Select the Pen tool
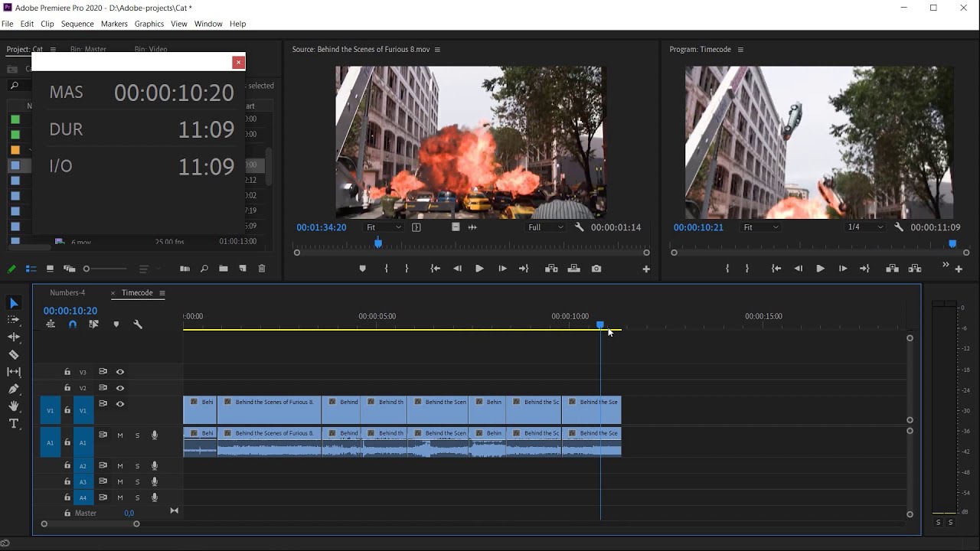The height and width of the screenshot is (551, 980). coord(14,389)
